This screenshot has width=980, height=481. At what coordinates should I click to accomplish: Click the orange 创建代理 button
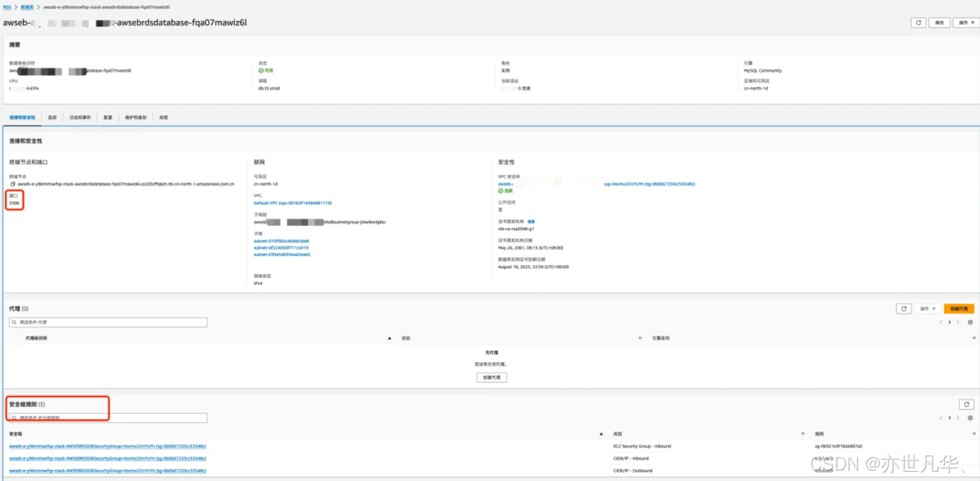[959, 309]
